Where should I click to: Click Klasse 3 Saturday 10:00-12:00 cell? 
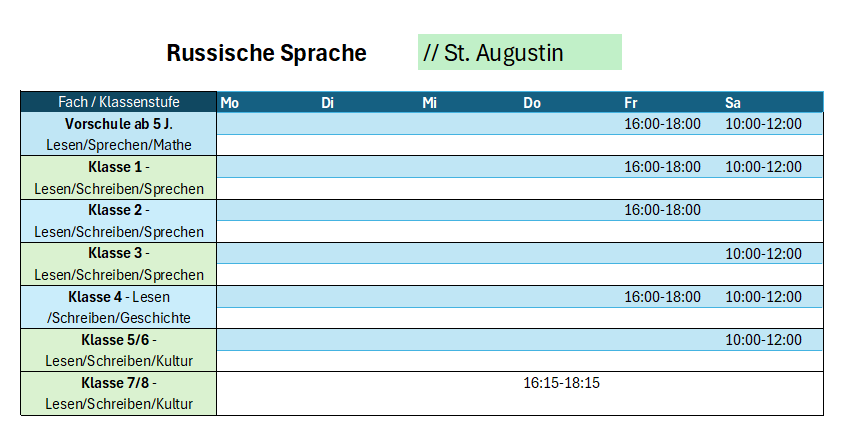(x=763, y=254)
